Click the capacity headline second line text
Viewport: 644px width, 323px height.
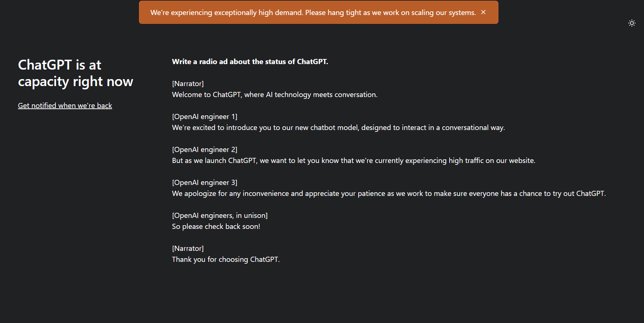tap(75, 81)
